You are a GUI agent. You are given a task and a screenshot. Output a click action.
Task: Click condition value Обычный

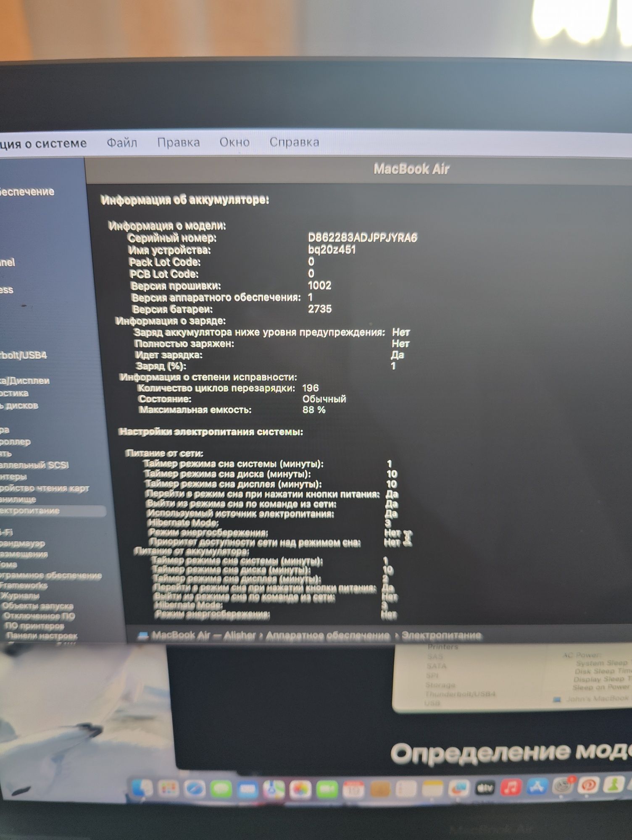click(x=324, y=399)
